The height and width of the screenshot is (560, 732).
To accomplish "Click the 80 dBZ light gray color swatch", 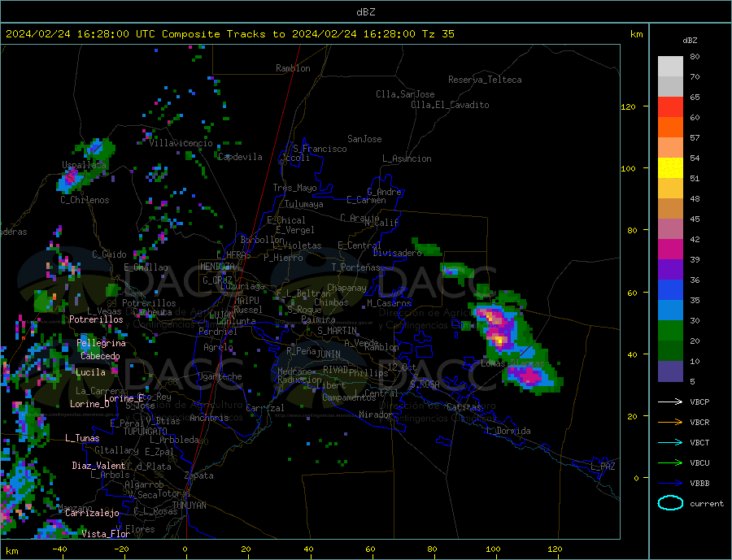I will click(x=670, y=67).
